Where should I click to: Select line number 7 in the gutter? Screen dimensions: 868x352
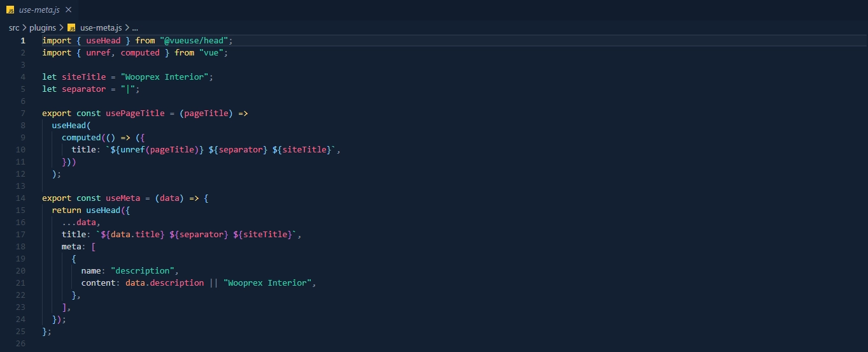23,114
